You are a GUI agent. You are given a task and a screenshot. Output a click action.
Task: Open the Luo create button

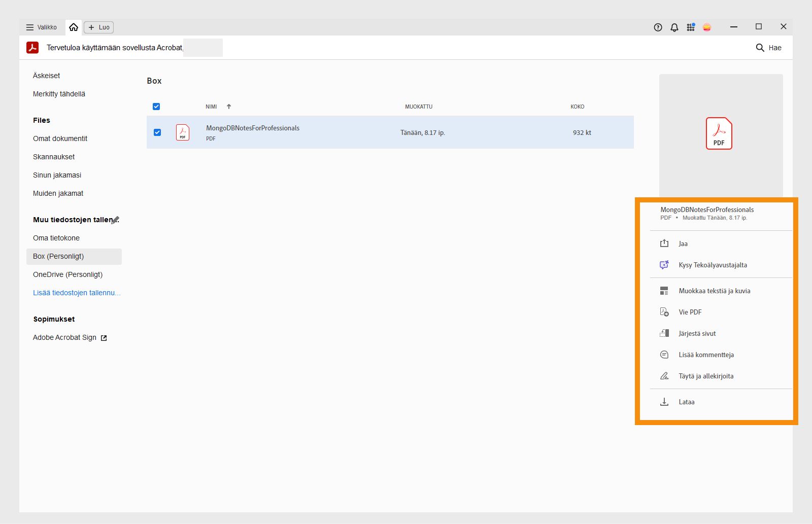[99, 27]
